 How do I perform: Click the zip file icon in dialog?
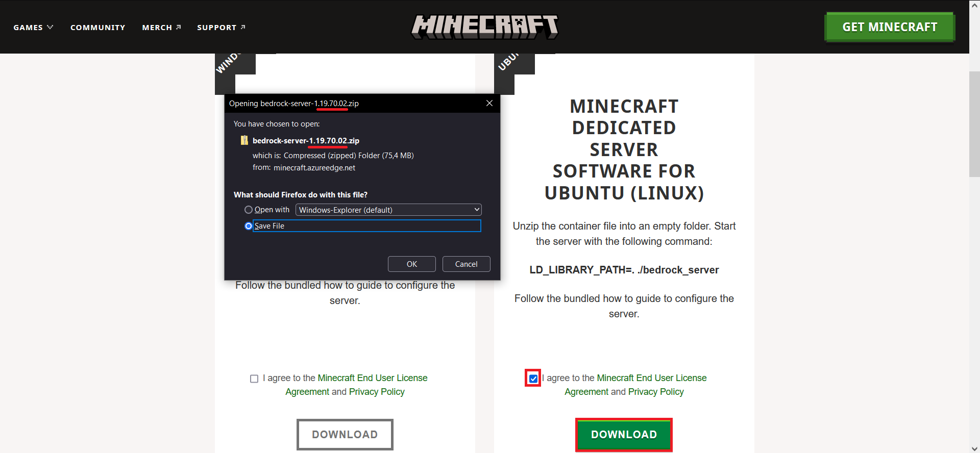click(244, 140)
